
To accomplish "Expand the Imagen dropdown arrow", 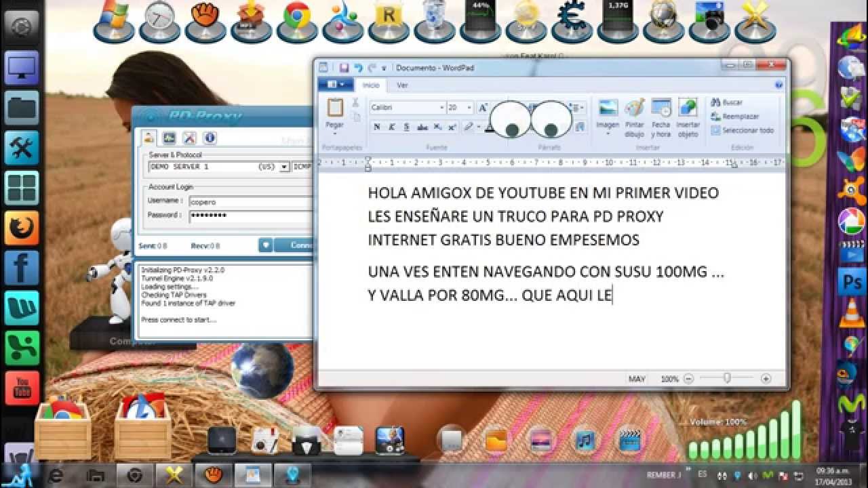I will pyautogui.click(x=608, y=134).
